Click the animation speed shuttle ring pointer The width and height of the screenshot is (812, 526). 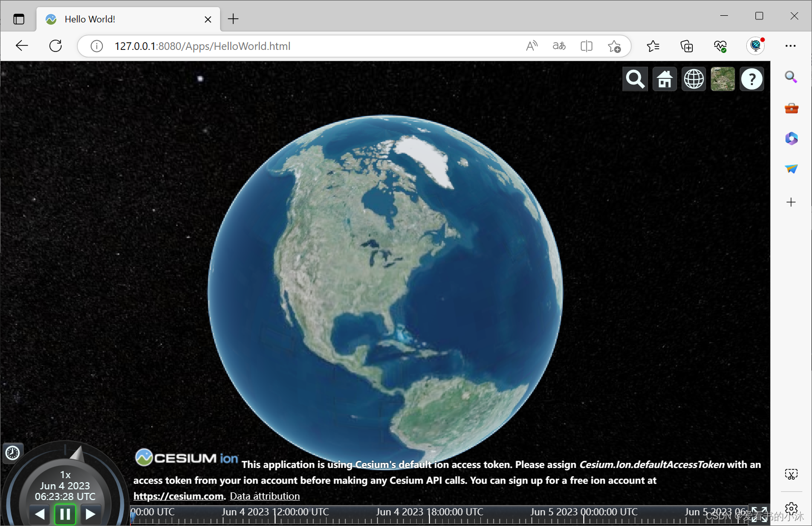(x=77, y=454)
